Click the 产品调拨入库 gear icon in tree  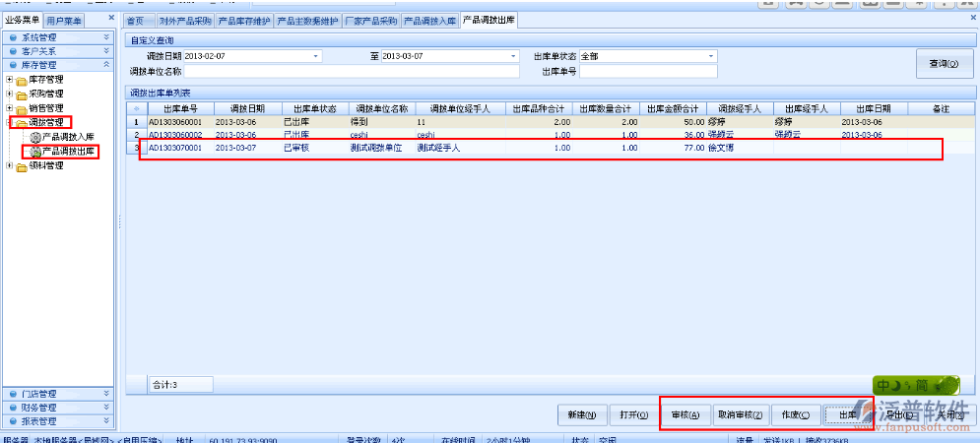35,137
